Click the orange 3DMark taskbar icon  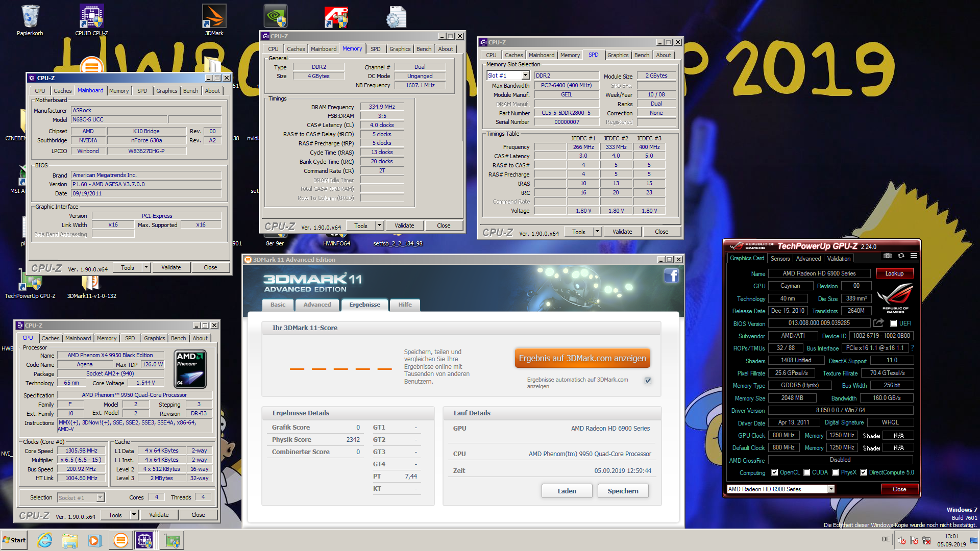point(120,540)
